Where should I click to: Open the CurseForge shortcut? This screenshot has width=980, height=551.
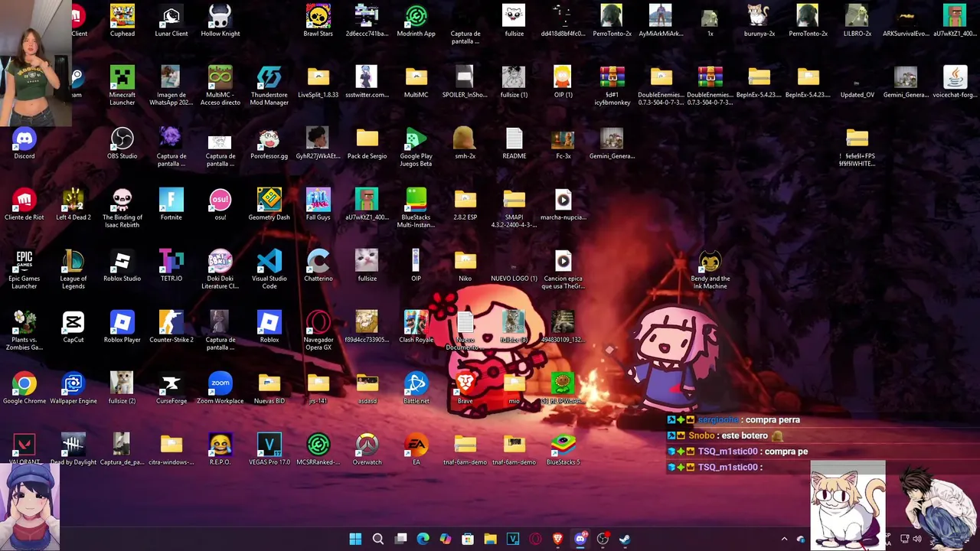click(x=171, y=388)
